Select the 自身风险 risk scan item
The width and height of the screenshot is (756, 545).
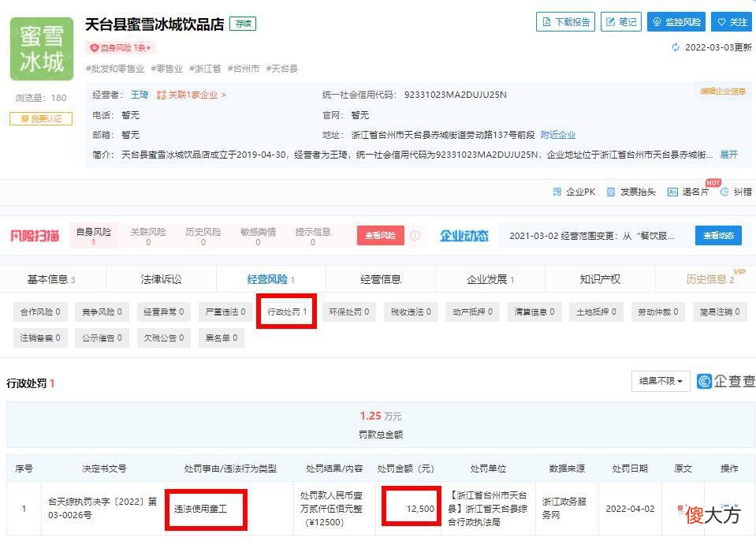[x=94, y=236]
